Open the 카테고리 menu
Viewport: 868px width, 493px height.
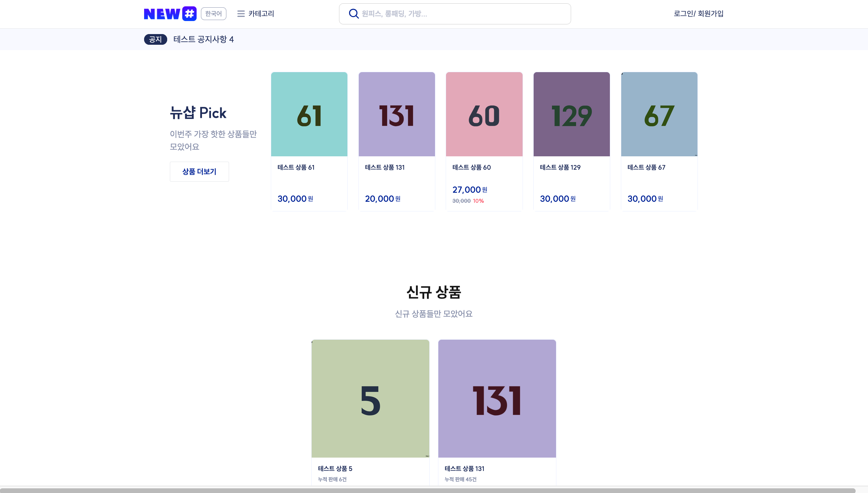261,14
